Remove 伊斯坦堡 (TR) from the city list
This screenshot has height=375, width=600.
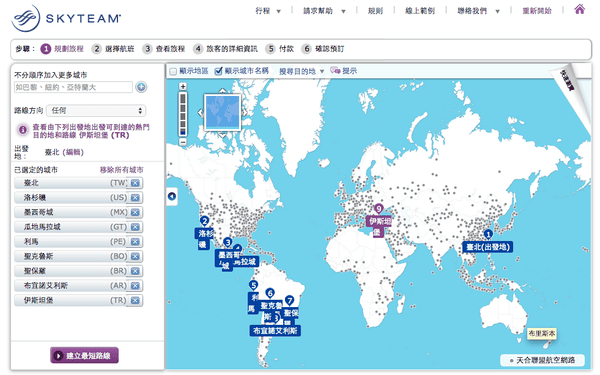[135, 300]
